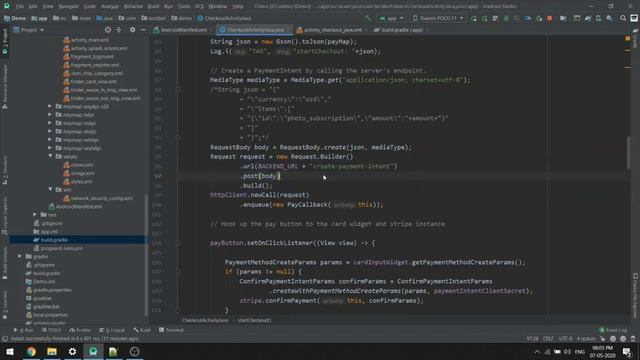
Task: Switch to build.gradle (app) editor tab
Action: pos(402,30)
